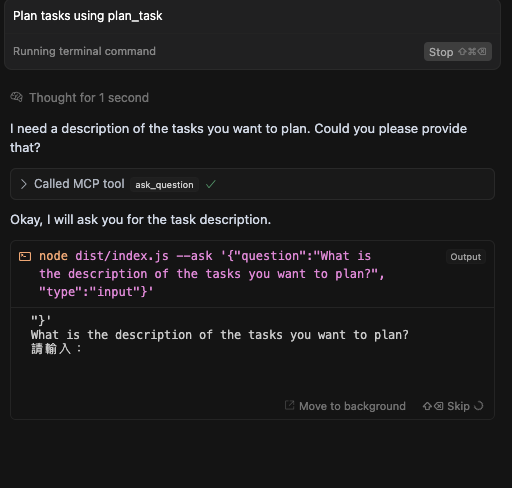Expand the Called MCP tool chevron
512x488 pixels.
[x=23, y=184]
